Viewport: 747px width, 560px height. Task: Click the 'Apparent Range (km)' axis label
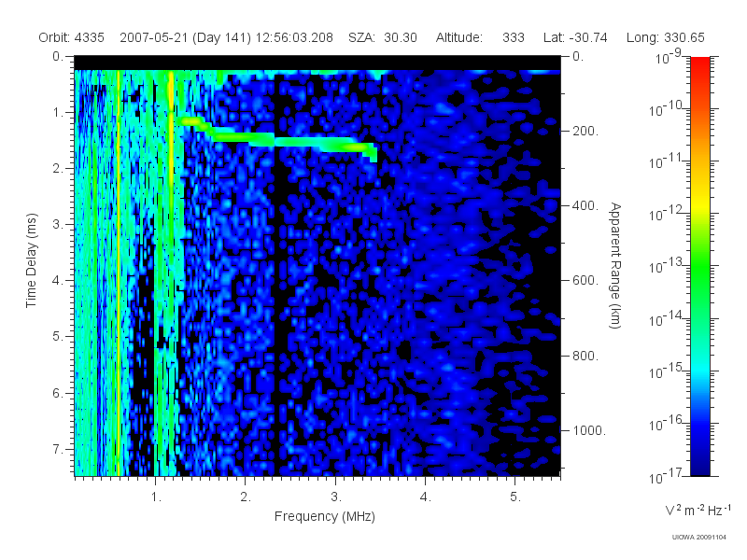pos(615,266)
